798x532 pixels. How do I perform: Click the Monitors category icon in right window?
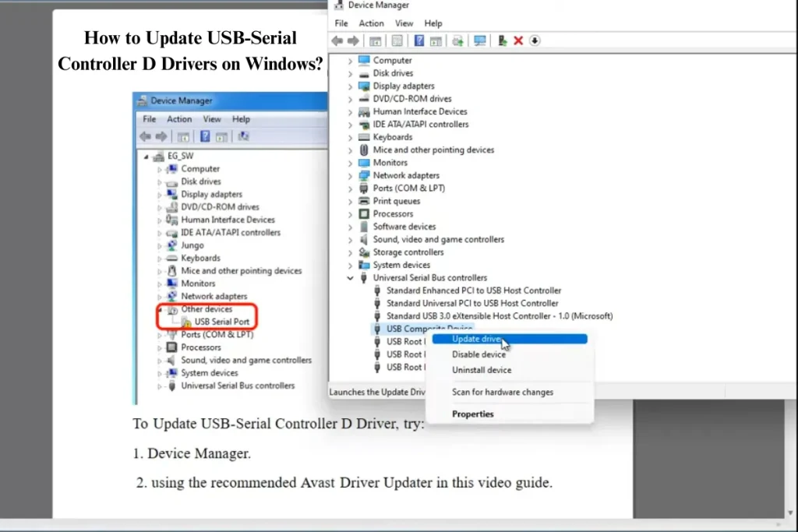tap(364, 162)
